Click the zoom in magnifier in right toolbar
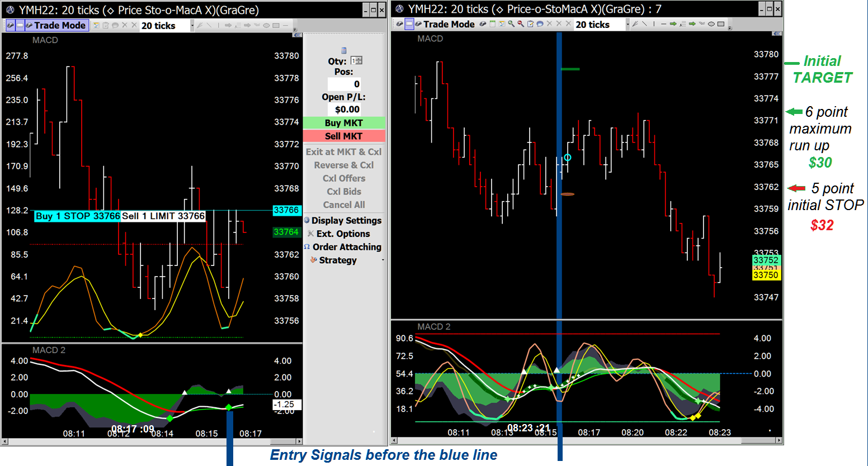 pyautogui.click(x=511, y=24)
